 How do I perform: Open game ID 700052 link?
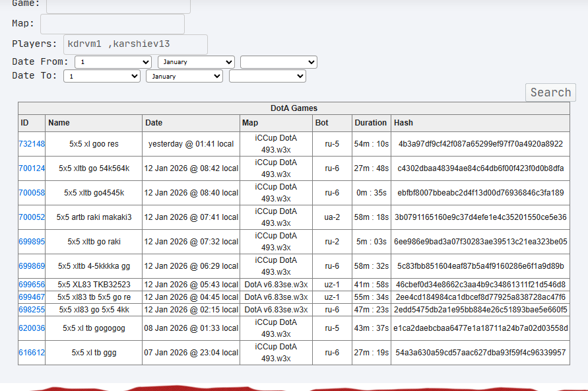click(x=32, y=217)
